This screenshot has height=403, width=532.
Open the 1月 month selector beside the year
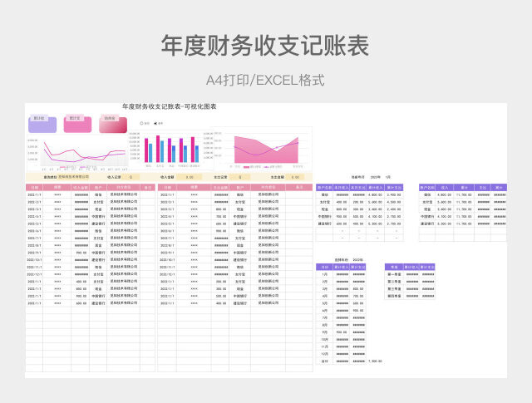coord(387,177)
